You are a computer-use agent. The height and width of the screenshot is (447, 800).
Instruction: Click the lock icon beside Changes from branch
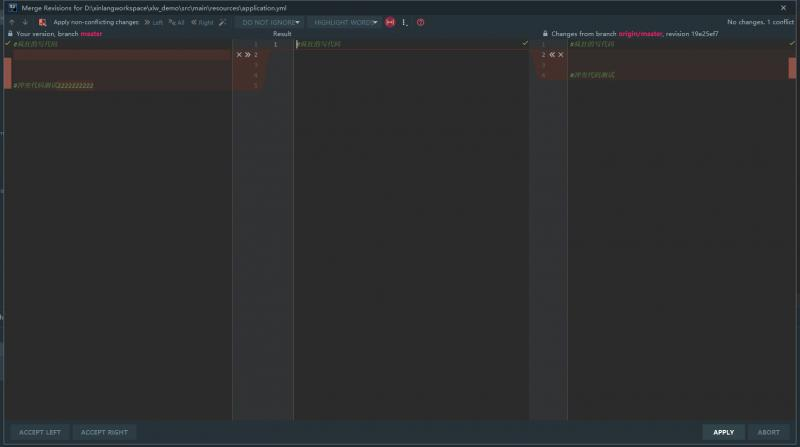[x=545, y=34]
